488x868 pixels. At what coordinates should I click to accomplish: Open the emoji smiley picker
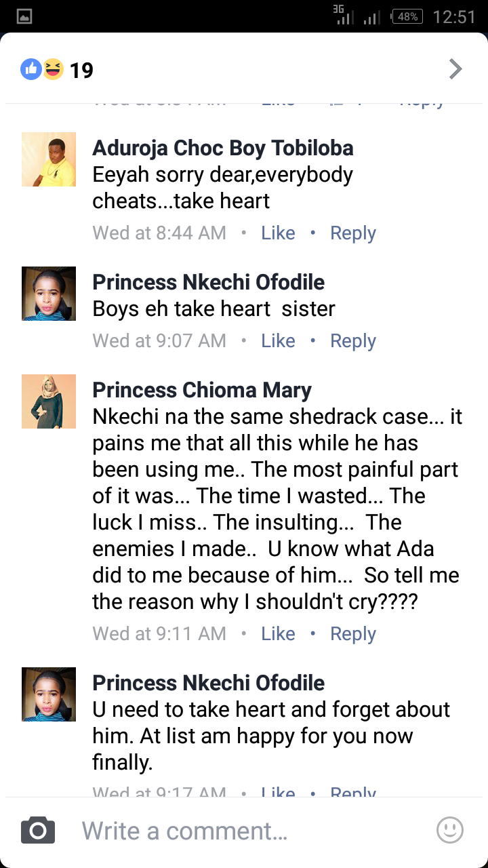click(x=450, y=830)
